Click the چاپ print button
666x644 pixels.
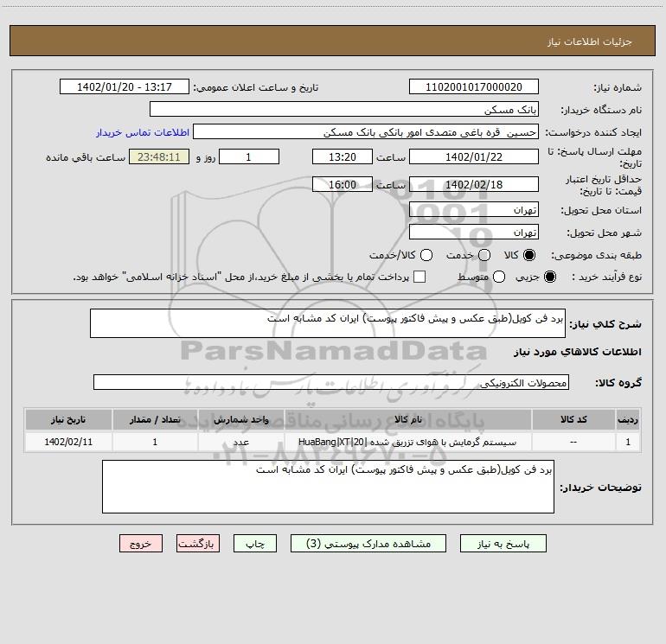255,544
